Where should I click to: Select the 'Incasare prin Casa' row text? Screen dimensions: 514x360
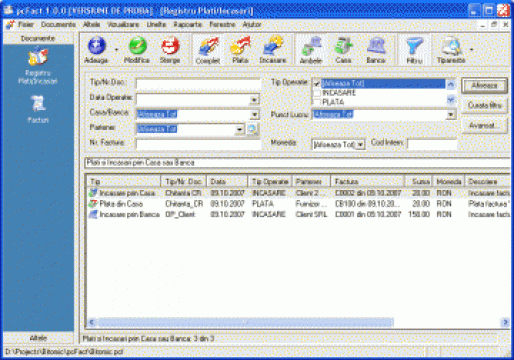[x=127, y=193]
